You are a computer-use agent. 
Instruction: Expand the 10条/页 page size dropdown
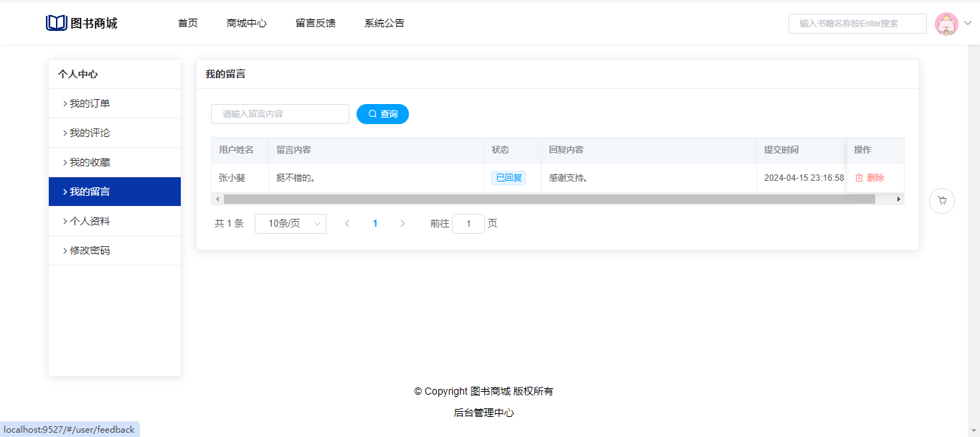click(x=291, y=224)
